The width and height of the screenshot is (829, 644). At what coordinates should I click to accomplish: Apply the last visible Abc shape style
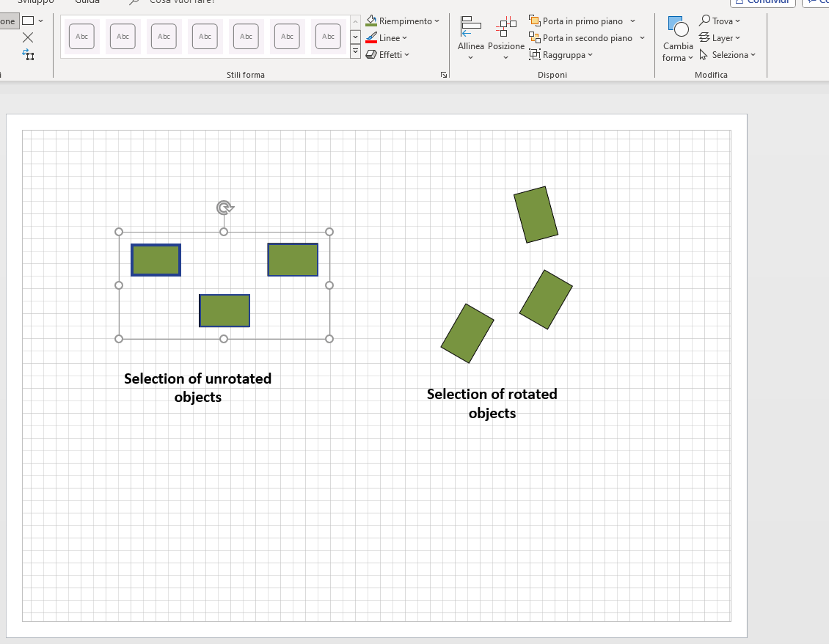[x=328, y=37]
